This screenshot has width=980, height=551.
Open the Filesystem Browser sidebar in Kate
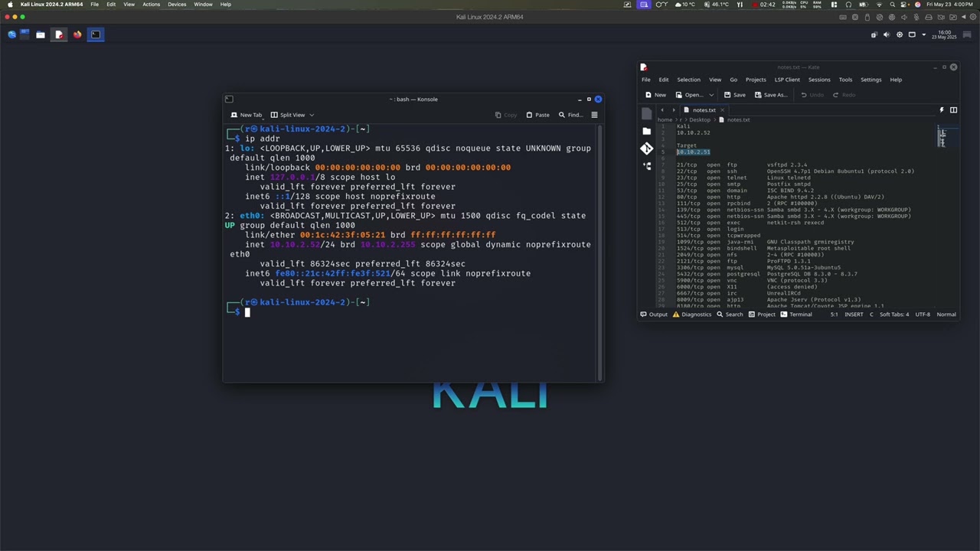pos(647,132)
